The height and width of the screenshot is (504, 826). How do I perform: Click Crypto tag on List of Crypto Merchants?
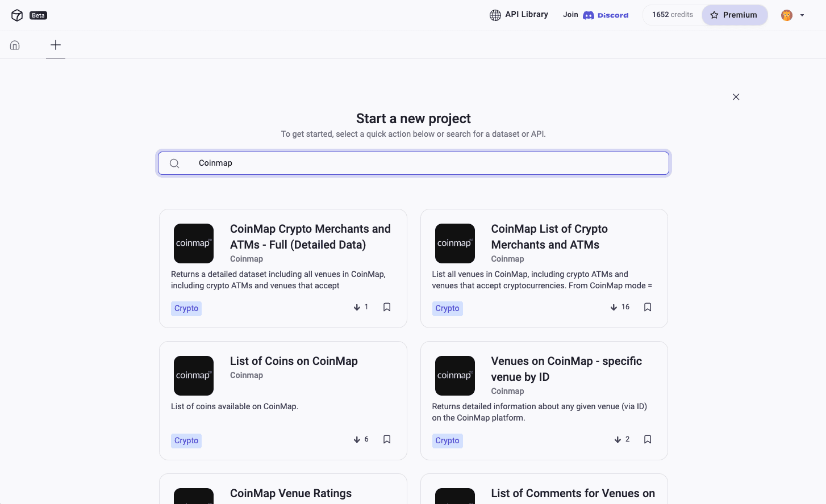[447, 308]
